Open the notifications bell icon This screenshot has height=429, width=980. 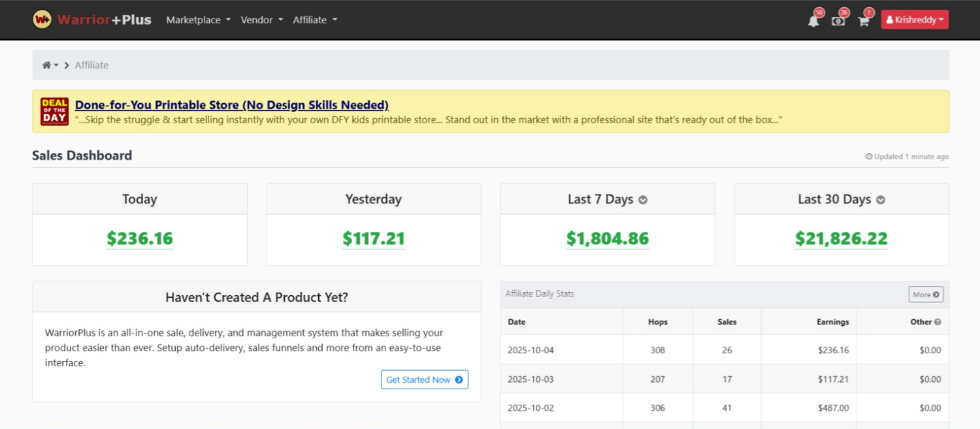pyautogui.click(x=813, y=21)
